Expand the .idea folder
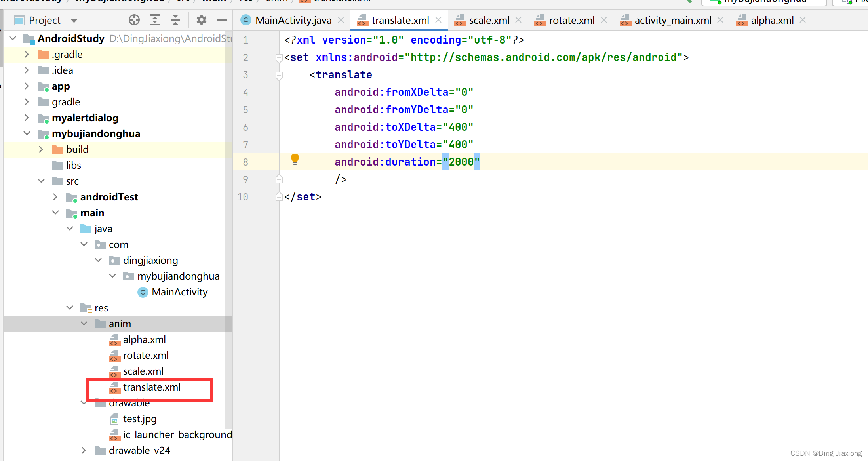This screenshot has height=461, width=868. 27,70
